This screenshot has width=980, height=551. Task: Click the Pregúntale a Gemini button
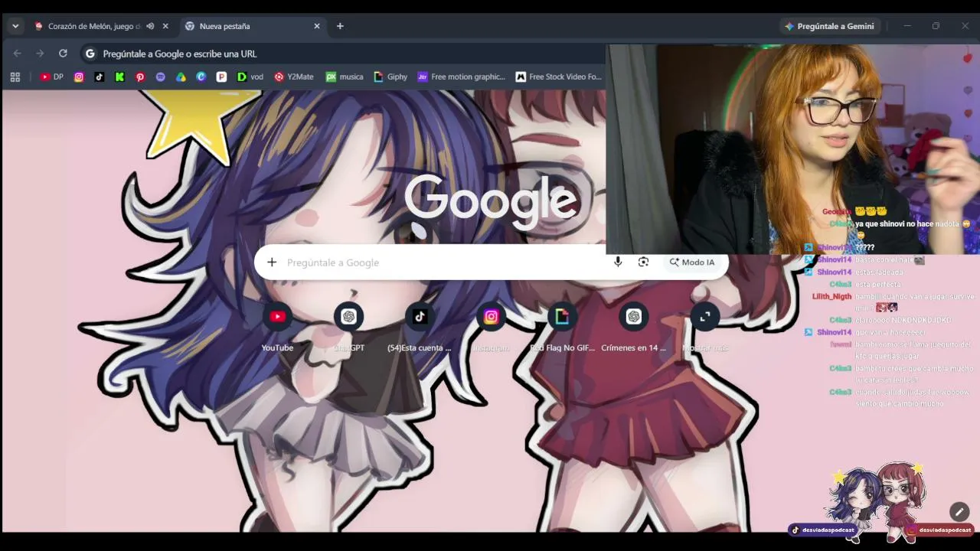(x=829, y=26)
